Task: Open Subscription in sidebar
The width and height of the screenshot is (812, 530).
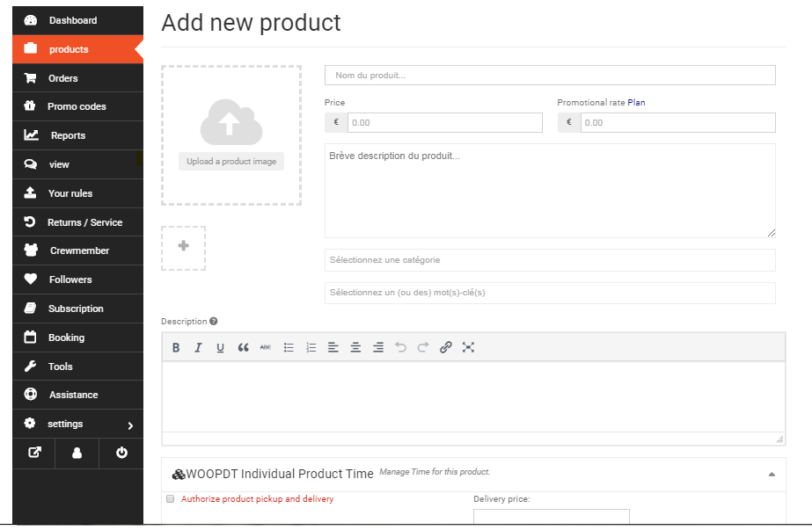Action: [x=77, y=309]
